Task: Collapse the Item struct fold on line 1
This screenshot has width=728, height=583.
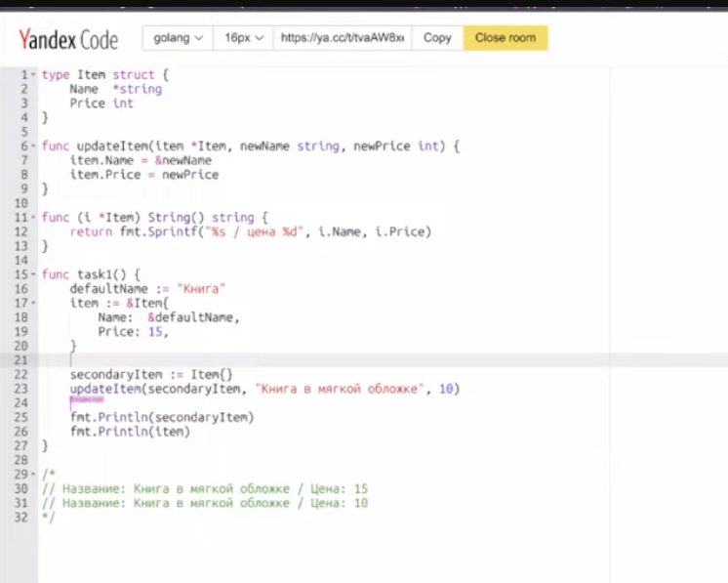Action: [33, 75]
